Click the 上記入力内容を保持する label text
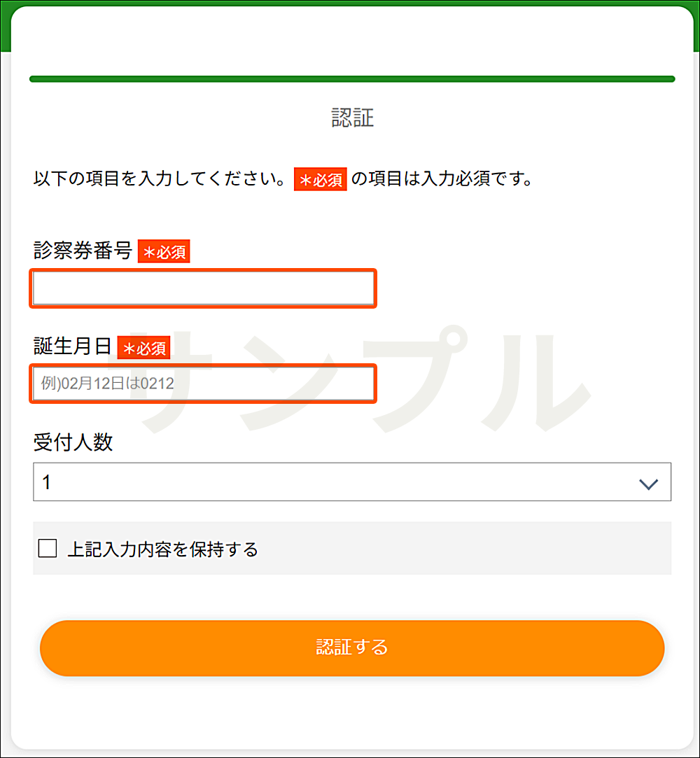Viewport: 700px width, 758px height. 162,549
